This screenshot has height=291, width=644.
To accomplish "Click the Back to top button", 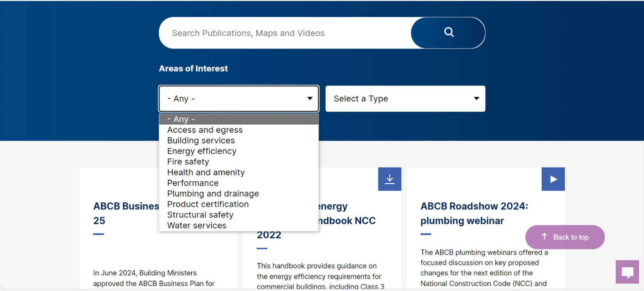I will [565, 237].
